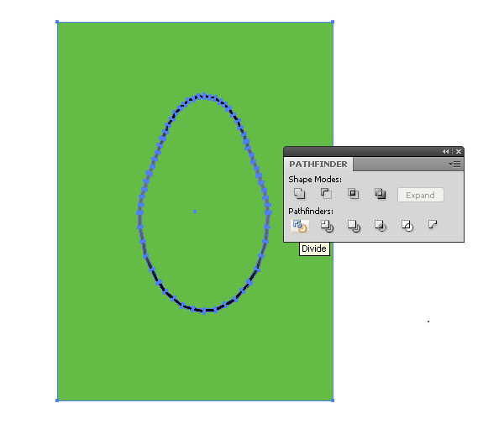Click the green rectangle's bottom-left corner anchor
Screen dimensions: 504x429
tap(57, 400)
